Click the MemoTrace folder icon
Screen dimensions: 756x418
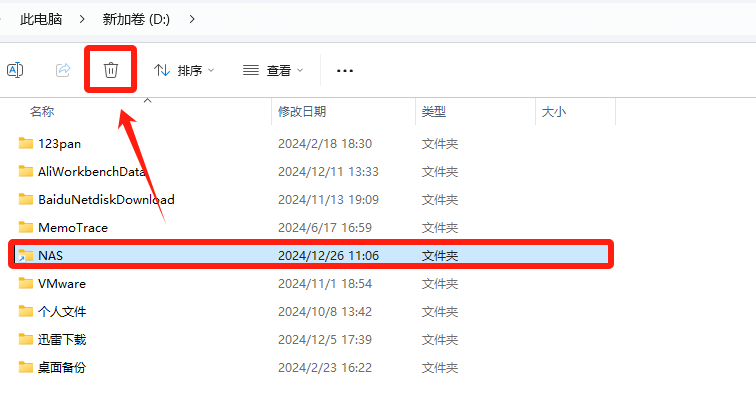pos(26,227)
